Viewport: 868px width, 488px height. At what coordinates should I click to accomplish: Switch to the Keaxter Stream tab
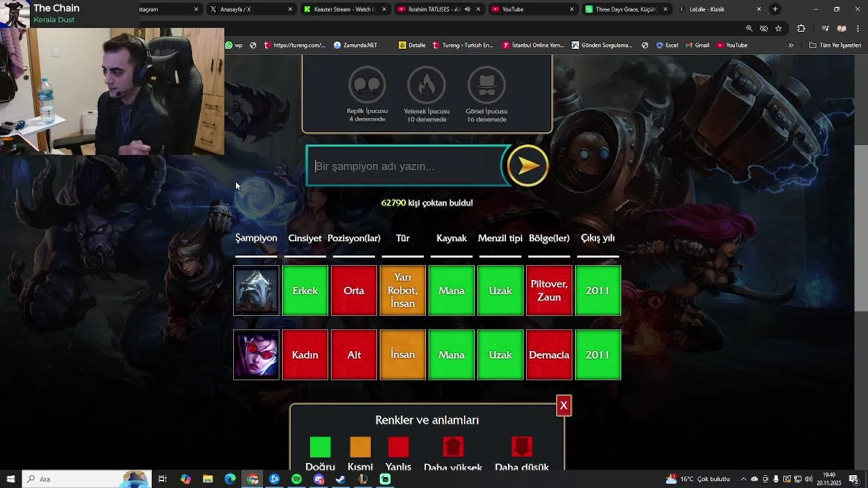click(x=344, y=9)
